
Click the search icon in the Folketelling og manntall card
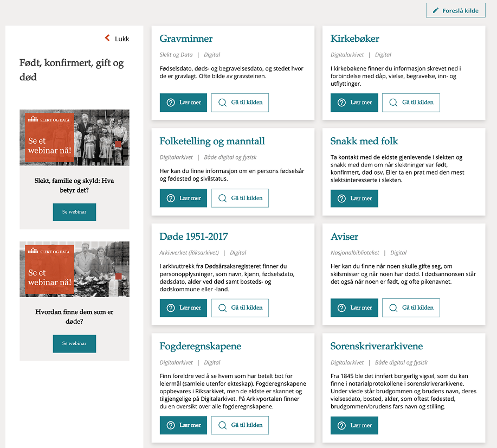pyautogui.click(x=222, y=198)
